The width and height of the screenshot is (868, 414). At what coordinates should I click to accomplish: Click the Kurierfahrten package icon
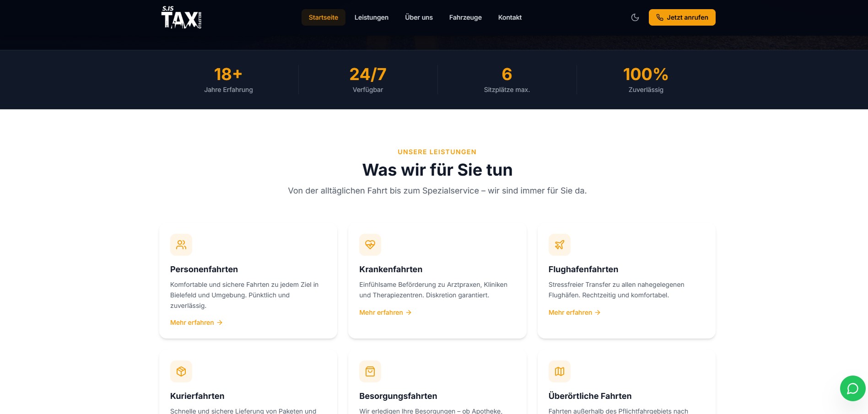coord(181,371)
